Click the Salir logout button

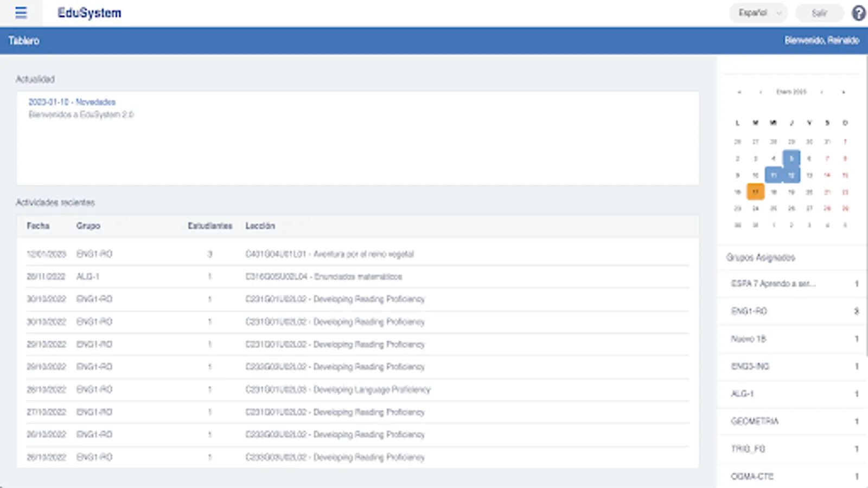tap(819, 12)
